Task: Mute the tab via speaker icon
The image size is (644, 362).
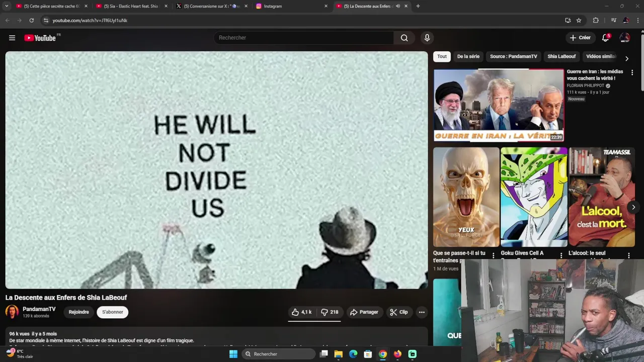Action: [397, 6]
